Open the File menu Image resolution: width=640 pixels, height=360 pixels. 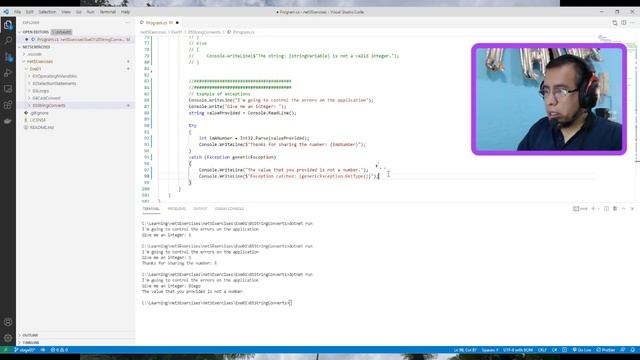click(18, 12)
